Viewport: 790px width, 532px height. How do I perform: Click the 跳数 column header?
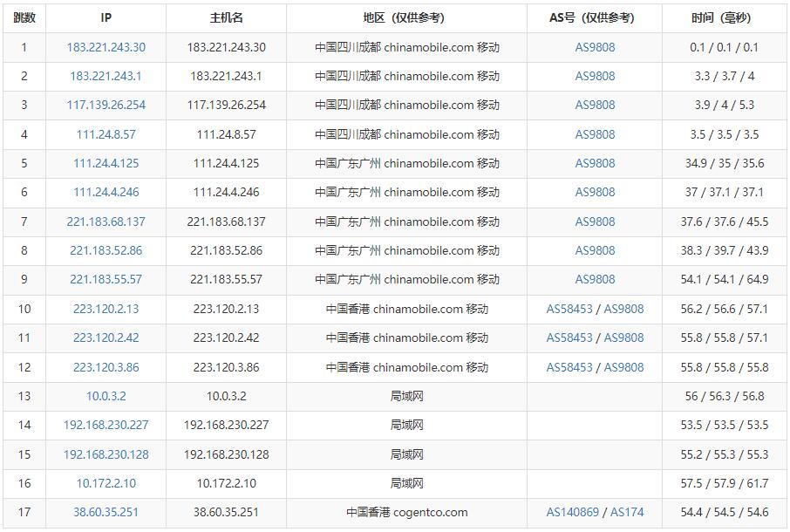click(x=24, y=18)
